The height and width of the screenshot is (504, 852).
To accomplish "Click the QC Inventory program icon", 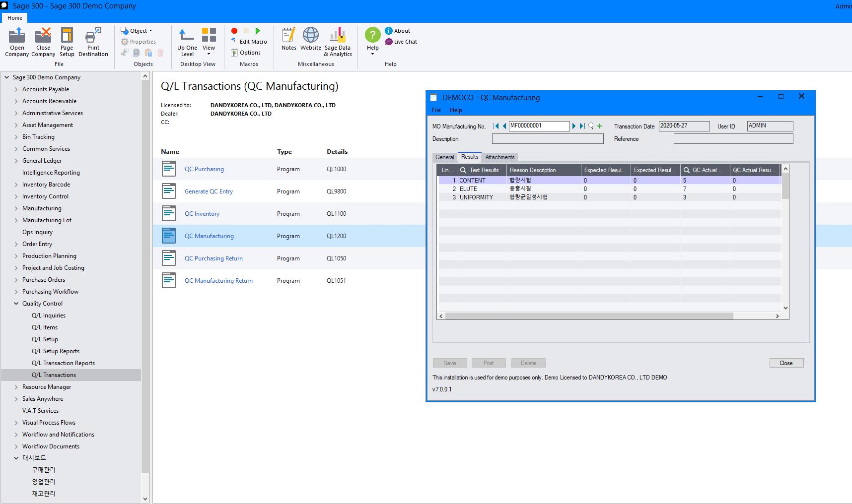I will click(169, 213).
